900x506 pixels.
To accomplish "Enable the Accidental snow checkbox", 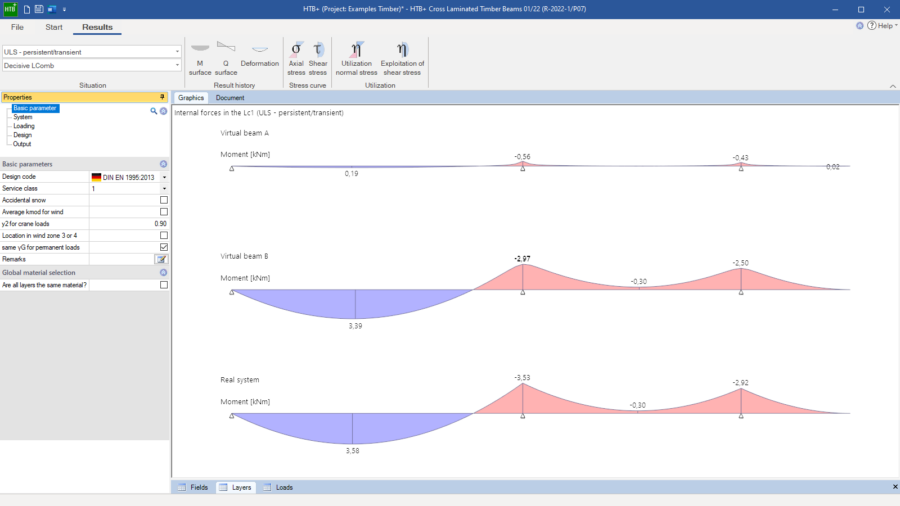I will click(164, 200).
